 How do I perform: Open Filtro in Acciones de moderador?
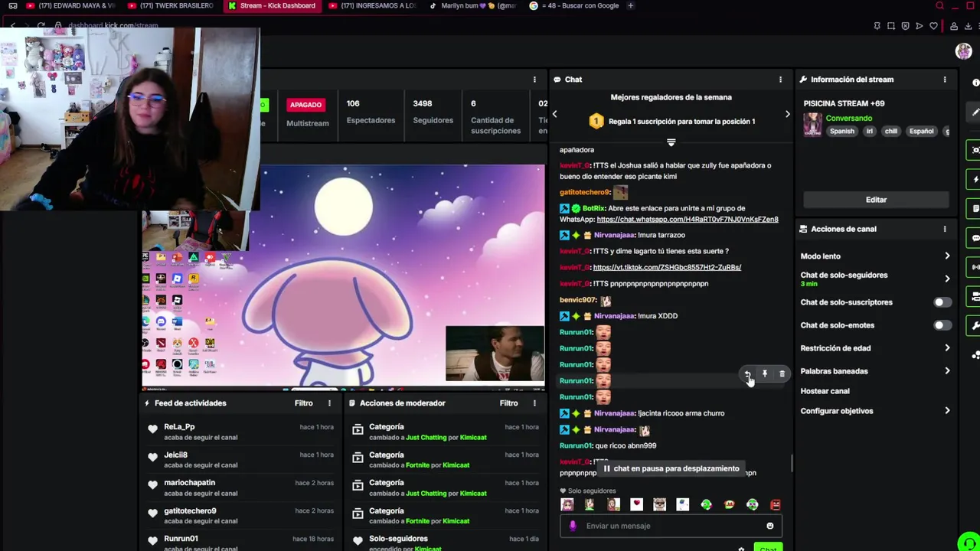[509, 403]
